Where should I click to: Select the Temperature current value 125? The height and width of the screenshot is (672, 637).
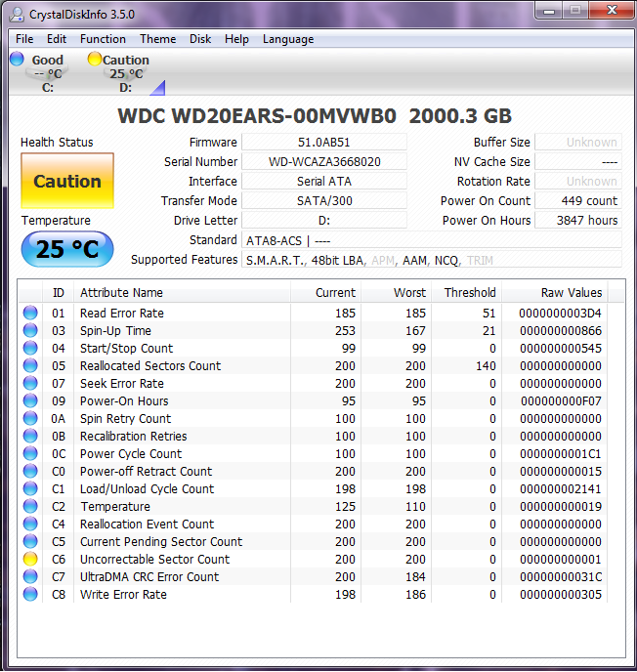click(x=345, y=507)
